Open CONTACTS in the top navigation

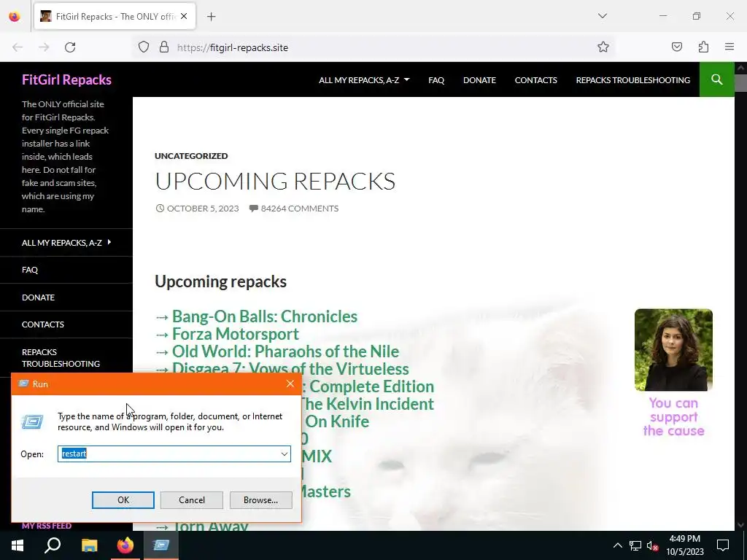pyautogui.click(x=535, y=80)
